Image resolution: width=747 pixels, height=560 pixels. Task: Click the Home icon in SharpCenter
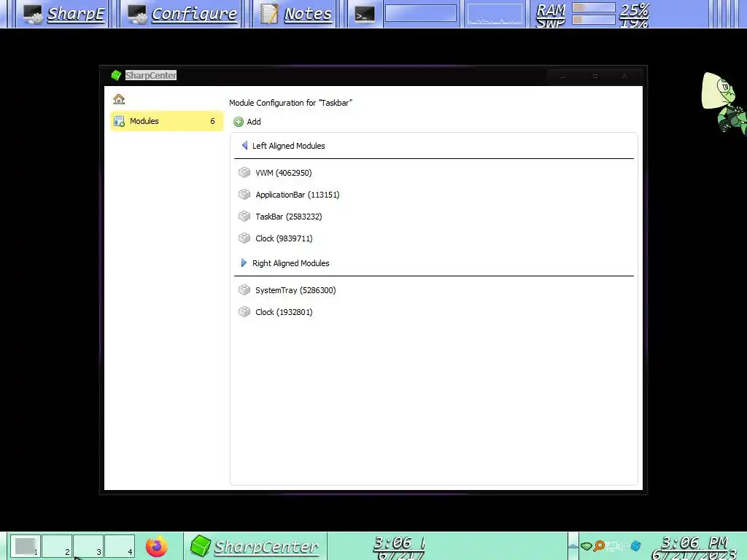point(119,99)
